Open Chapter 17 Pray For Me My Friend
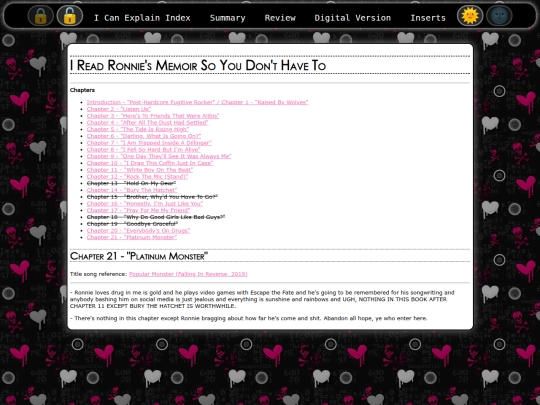 click(138, 210)
